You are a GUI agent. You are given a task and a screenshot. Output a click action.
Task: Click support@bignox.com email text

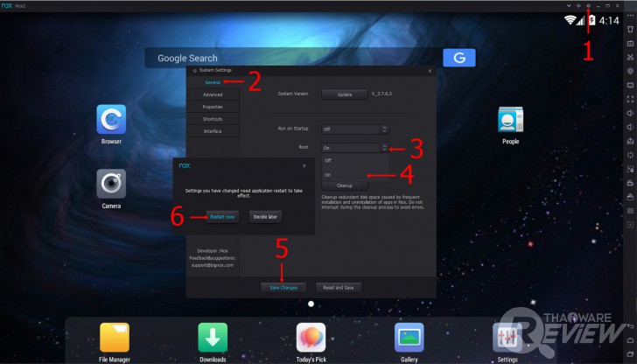point(212,265)
